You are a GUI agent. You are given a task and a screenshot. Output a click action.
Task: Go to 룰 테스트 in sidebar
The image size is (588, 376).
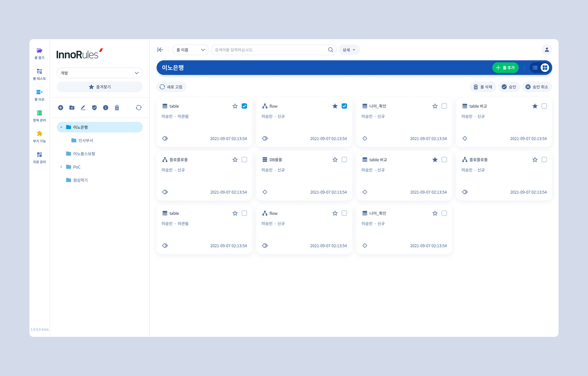[39, 74]
